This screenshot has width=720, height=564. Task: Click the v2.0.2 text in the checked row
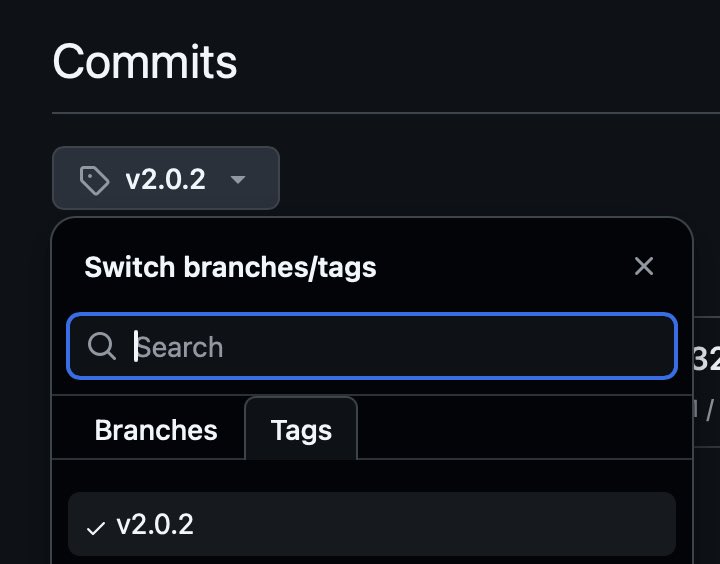click(x=155, y=524)
